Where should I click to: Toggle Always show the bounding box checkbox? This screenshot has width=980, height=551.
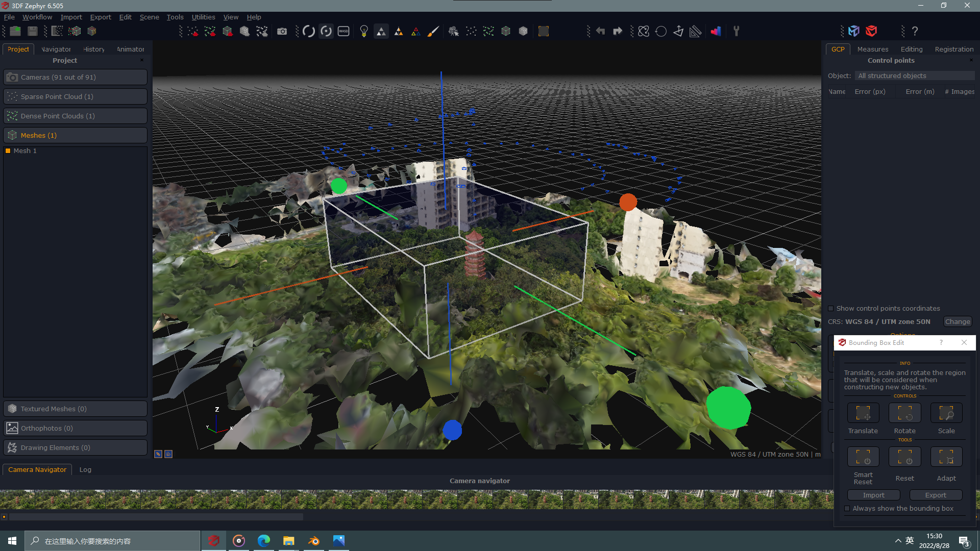pos(847,509)
